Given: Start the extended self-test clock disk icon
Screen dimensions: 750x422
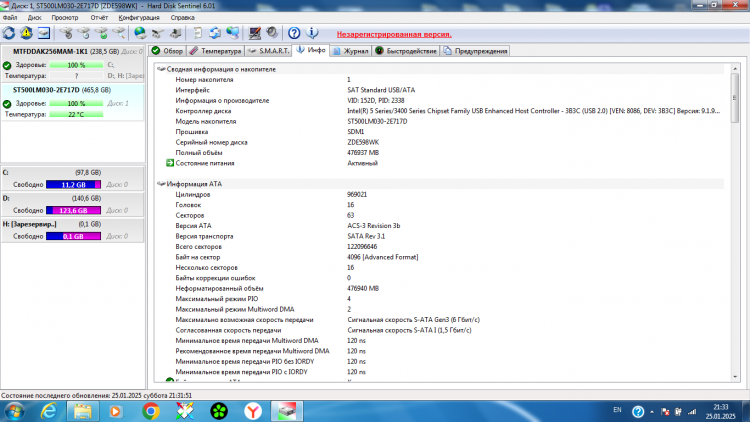Looking at the screenshot, I should click(x=84, y=33).
